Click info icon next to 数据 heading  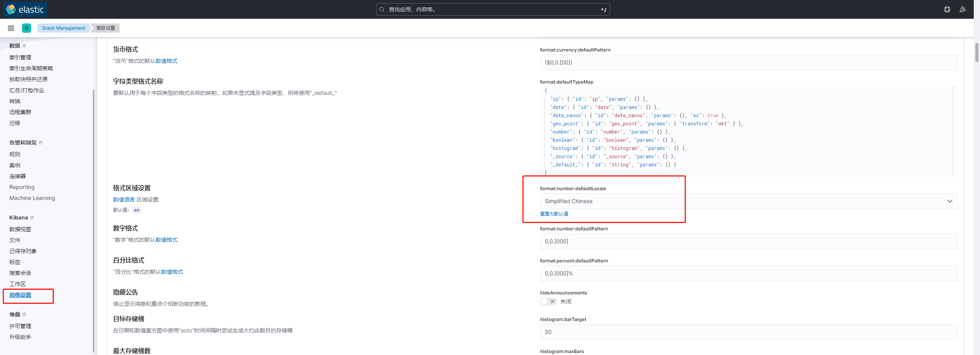[24, 46]
